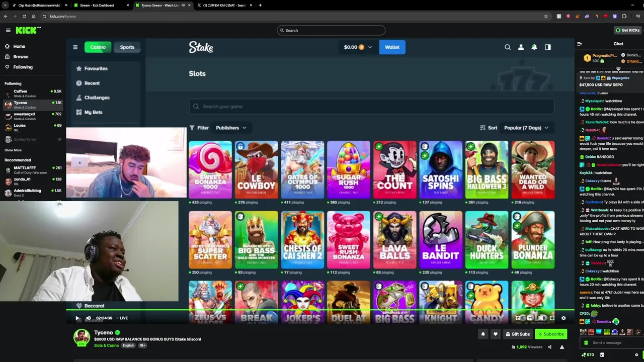Mute the stream volume

coord(89,318)
